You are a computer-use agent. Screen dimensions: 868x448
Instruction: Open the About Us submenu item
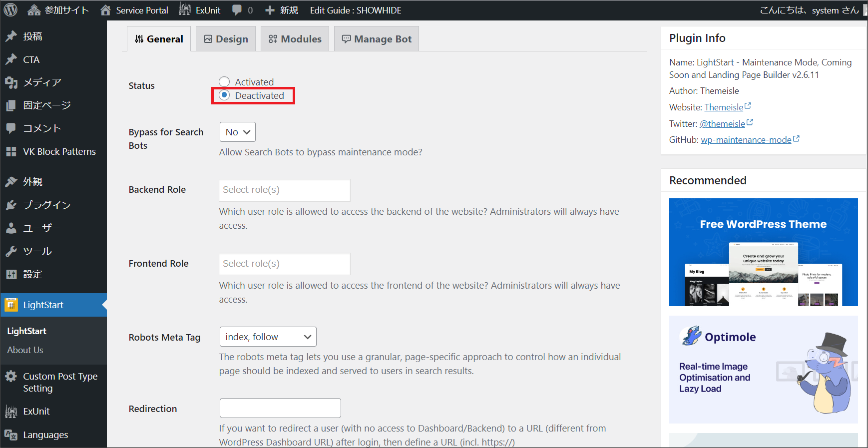[x=25, y=350]
